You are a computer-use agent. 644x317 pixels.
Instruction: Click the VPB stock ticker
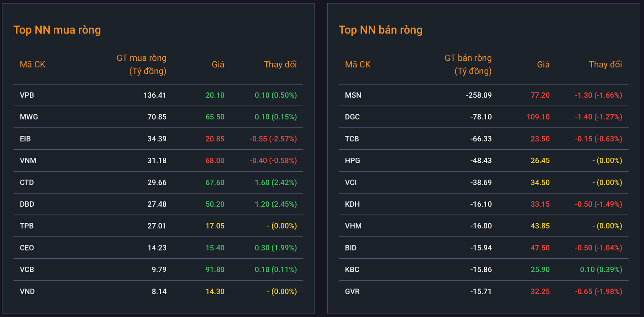point(27,95)
